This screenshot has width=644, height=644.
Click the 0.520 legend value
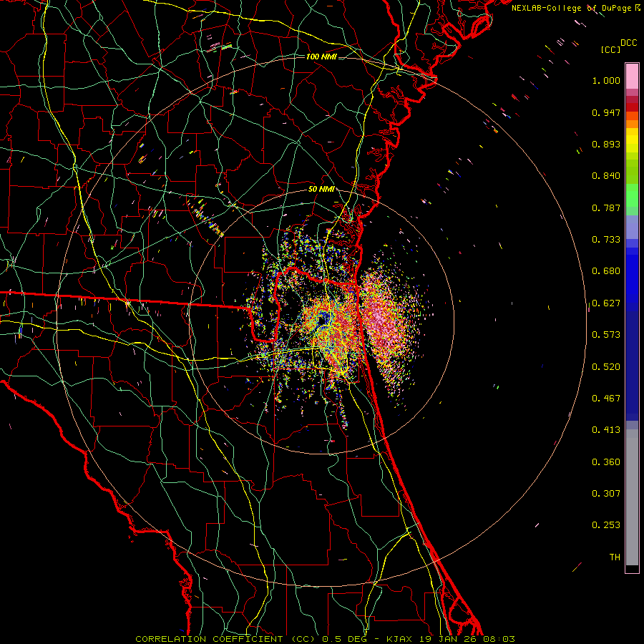(606, 367)
